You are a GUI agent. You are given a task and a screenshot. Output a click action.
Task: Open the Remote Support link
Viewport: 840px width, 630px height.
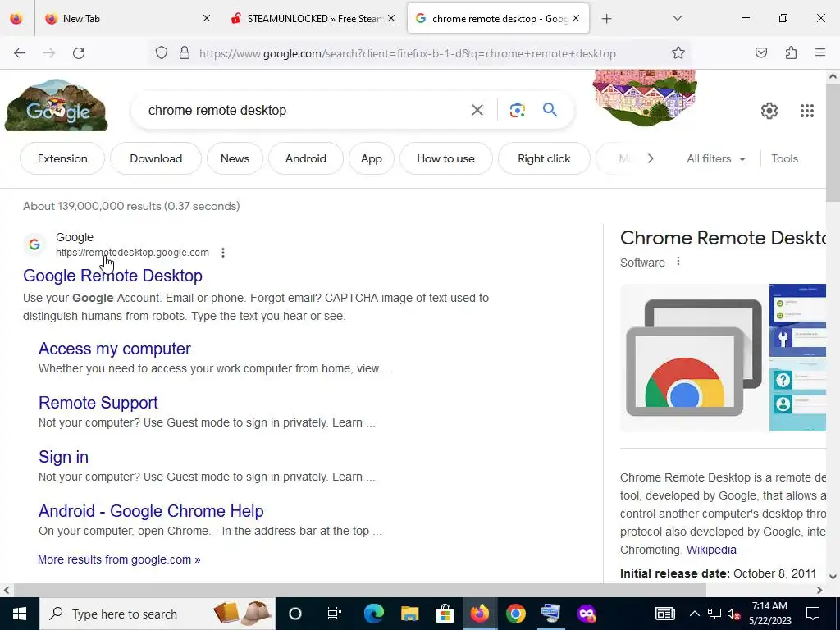click(x=98, y=403)
